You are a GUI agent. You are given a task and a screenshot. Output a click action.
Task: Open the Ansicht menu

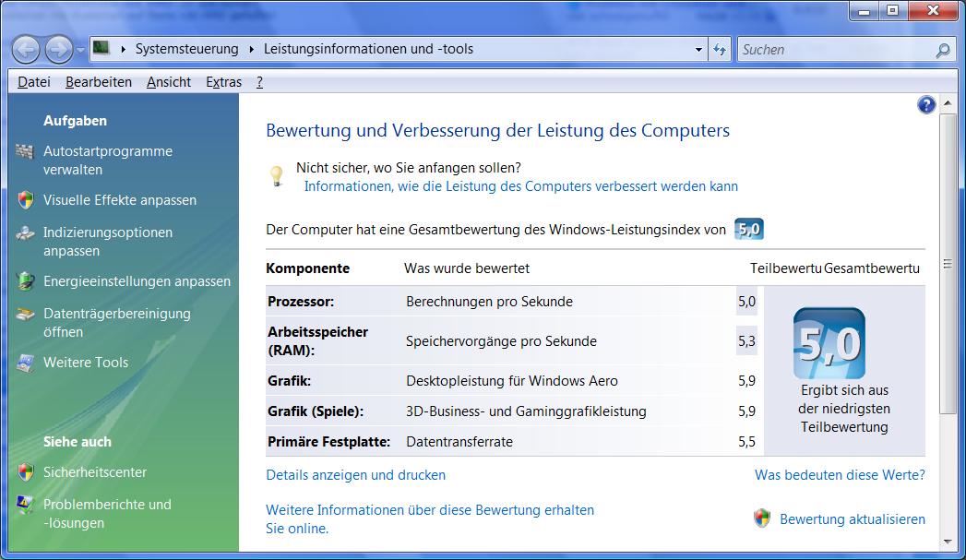[169, 82]
